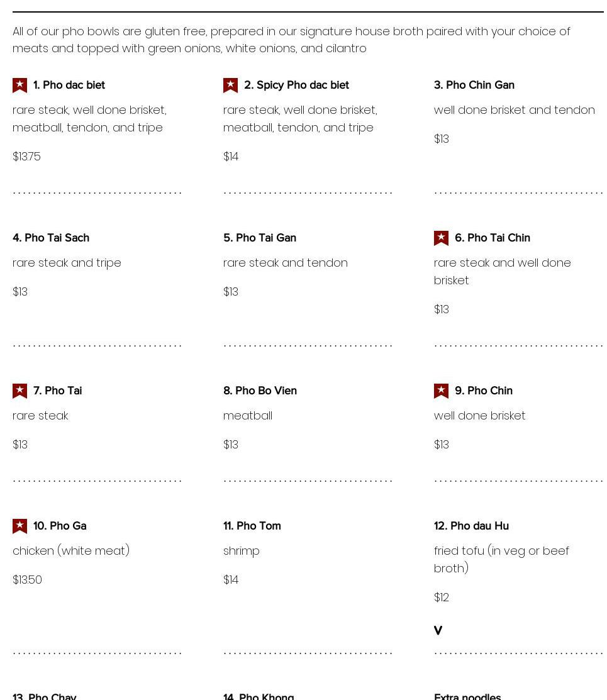Viewport: 607px width, 700px height.
Task: Click the gluten free intro paragraph
Action: click(x=291, y=40)
